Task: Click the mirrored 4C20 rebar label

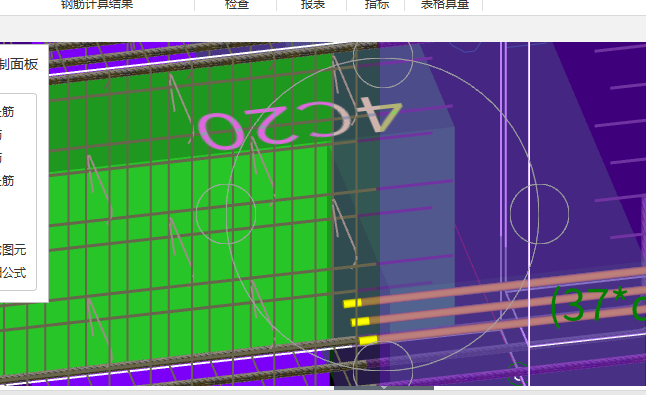Action: [300, 122]
